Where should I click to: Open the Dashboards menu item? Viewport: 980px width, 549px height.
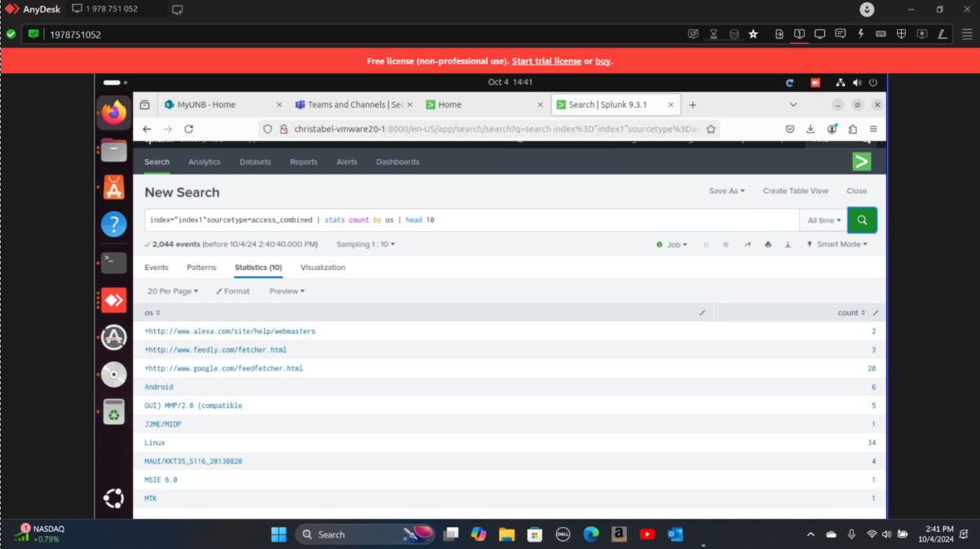[x=397, y=162]
